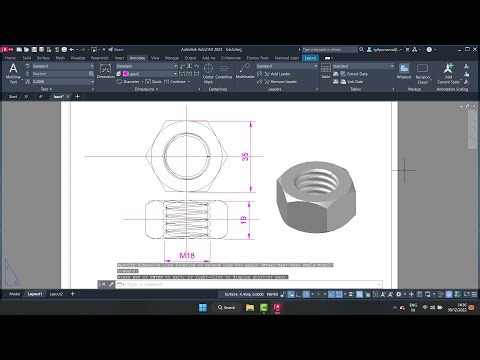Image resolution: width=480 pixels, height=360 pixels.
Task: Click the Open folder icon in quick access toolbar
Action: coord(27,50)
